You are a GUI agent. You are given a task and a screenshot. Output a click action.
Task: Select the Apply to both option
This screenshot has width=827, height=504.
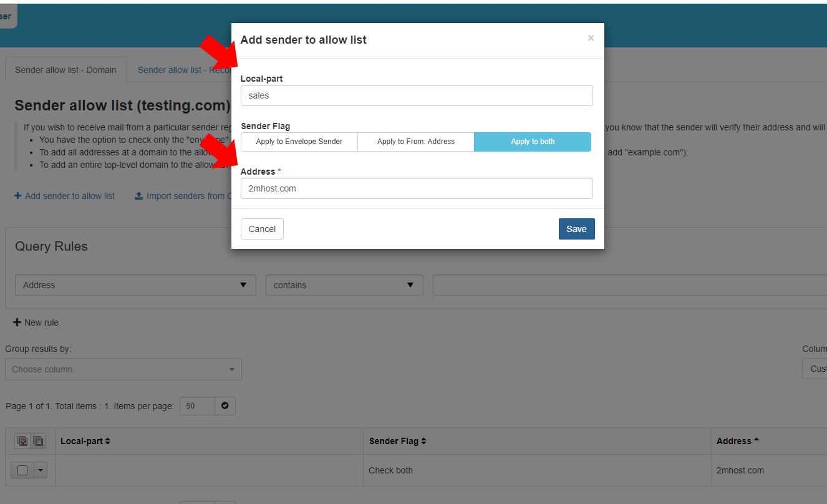(x=532, y=142)
